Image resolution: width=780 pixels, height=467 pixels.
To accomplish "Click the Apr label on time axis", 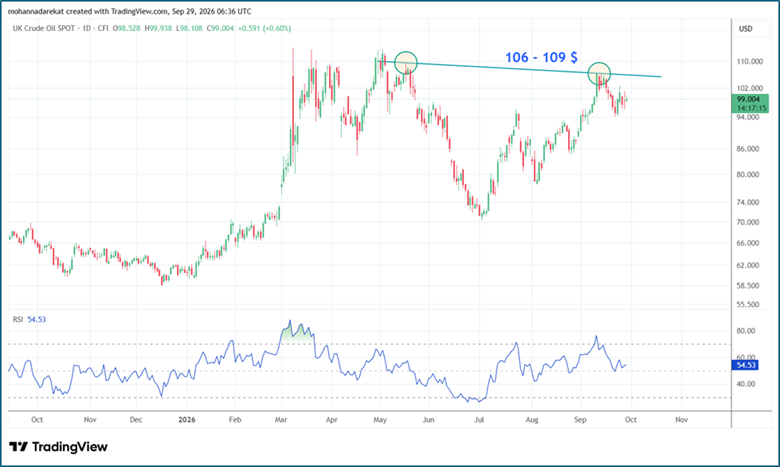I will pyautogui.click(x=332, y=420).
